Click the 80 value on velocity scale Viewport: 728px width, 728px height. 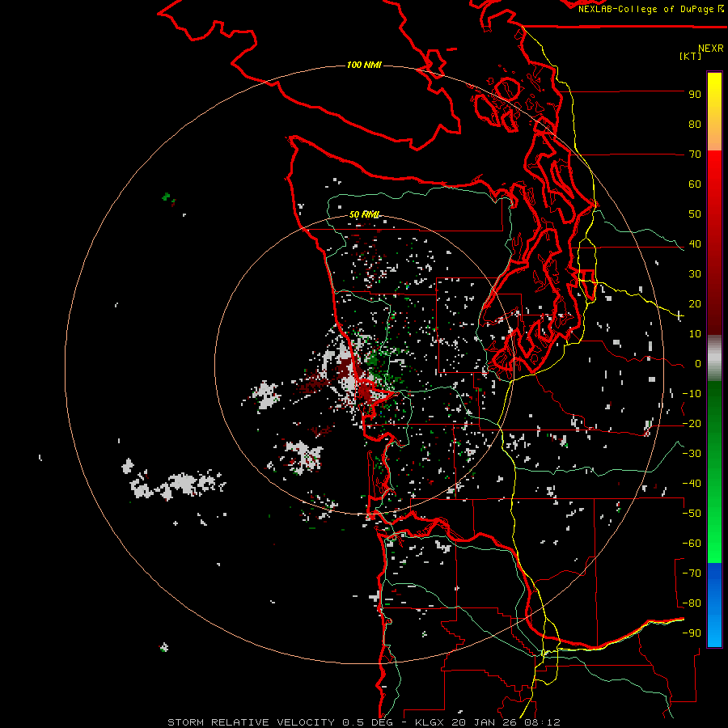pos(695,125)
